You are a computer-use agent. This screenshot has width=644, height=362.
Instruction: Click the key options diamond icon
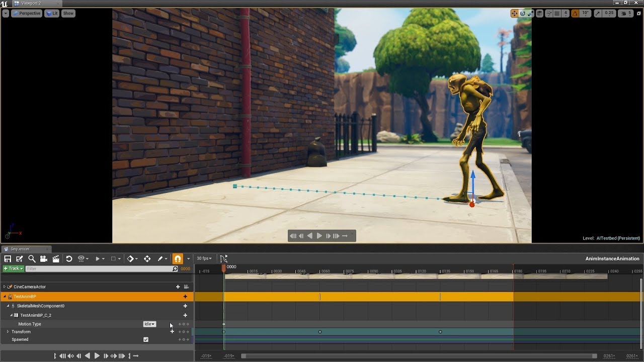(x=133, y=259)
